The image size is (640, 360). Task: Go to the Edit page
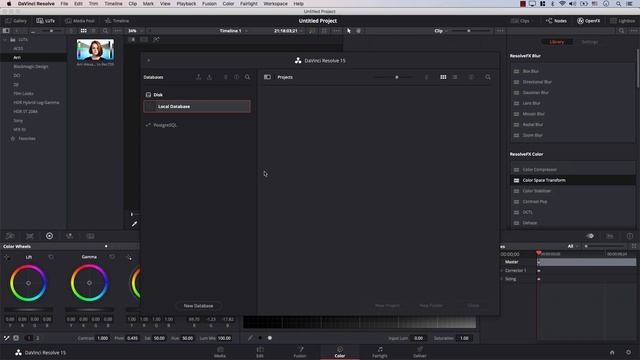point(260,352)
